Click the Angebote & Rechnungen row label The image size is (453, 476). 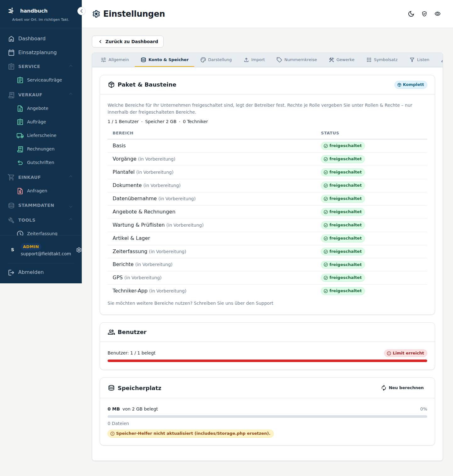pyautogui.click(x=144, y=212)
